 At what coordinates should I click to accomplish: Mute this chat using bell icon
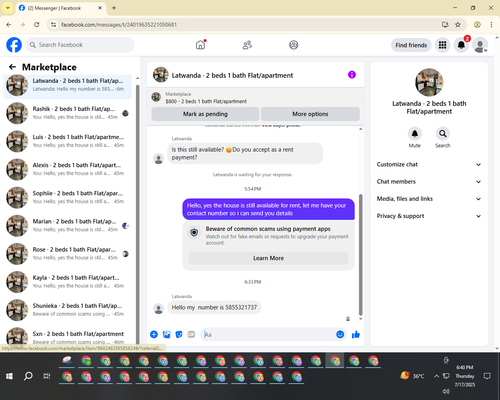coord(414,134)
